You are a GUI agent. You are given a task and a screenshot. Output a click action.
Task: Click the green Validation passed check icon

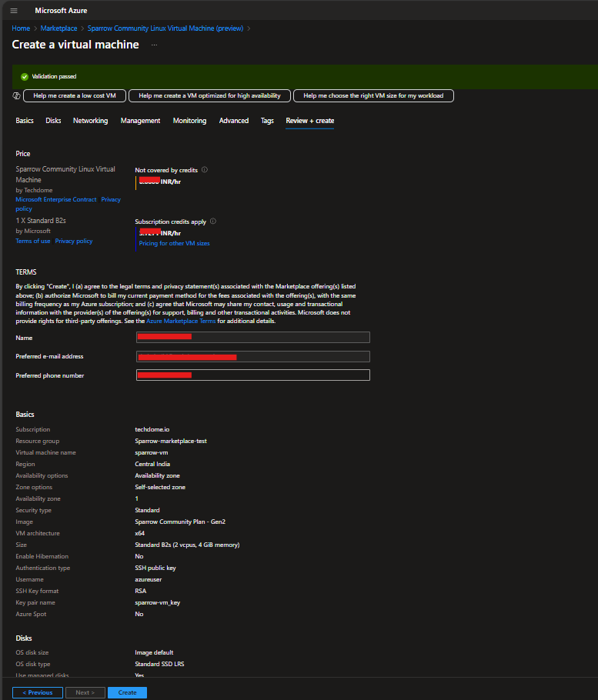(x=25, y=76)
